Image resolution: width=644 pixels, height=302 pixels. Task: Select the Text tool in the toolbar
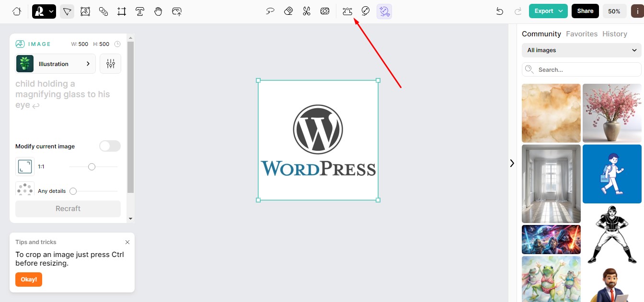(140, 11)
